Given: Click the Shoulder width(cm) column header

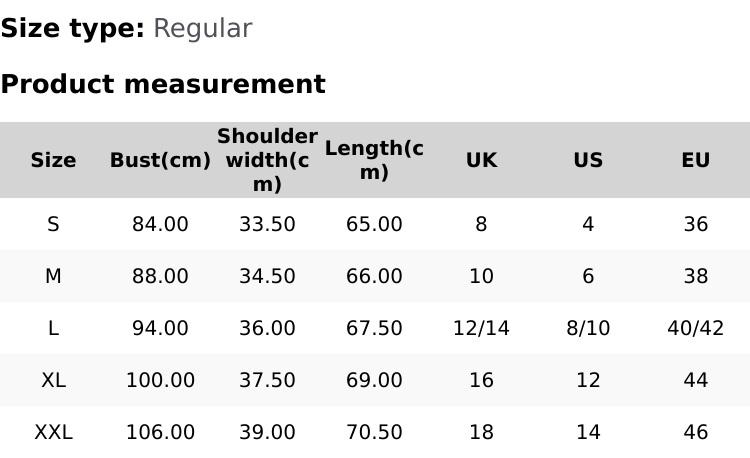Looking at the screenshot, I should 267,160.
